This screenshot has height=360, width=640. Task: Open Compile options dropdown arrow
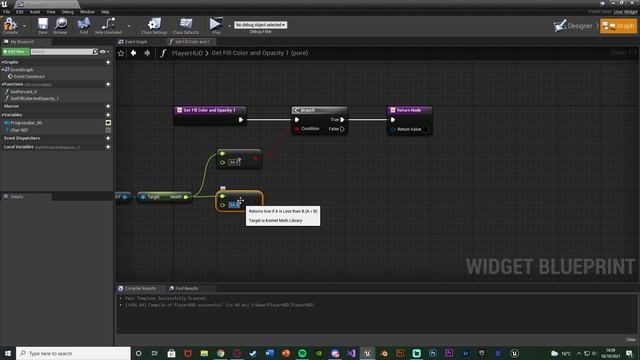[x=24, y=26]
